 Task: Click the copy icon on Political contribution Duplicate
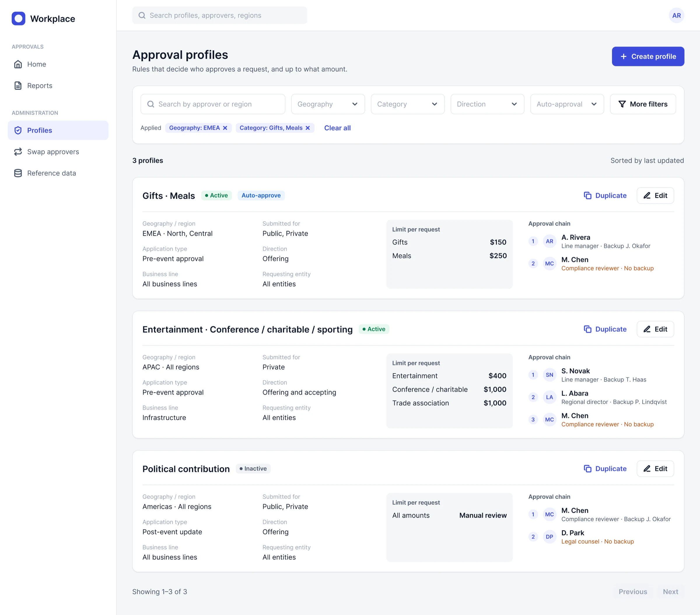(588, 469)
